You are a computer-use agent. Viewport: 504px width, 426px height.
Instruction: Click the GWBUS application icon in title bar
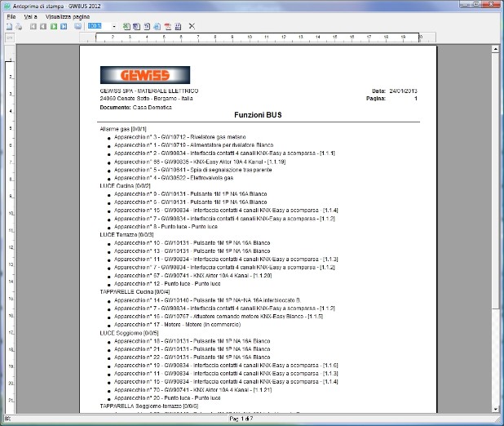[7, 6]
